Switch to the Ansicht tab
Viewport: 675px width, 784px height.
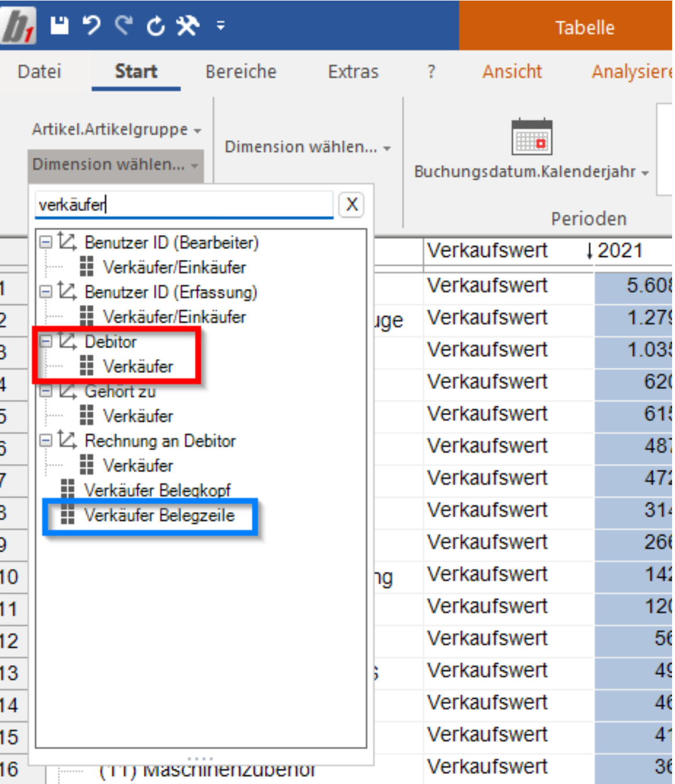click(x=513, y=71)
